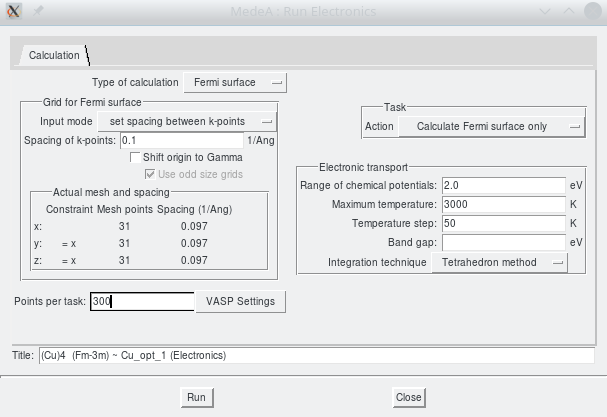Click the Range of chemical potentials field
Viewport: 607px width, 417px height.
[504, 185]
